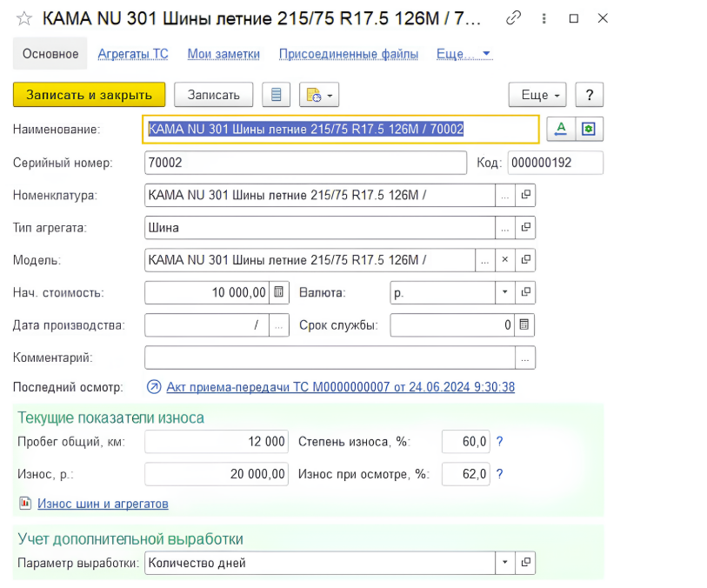This screenshot has width=707, height=588.
Task: Clear the Модель field with X
Action: coord(505,260)
